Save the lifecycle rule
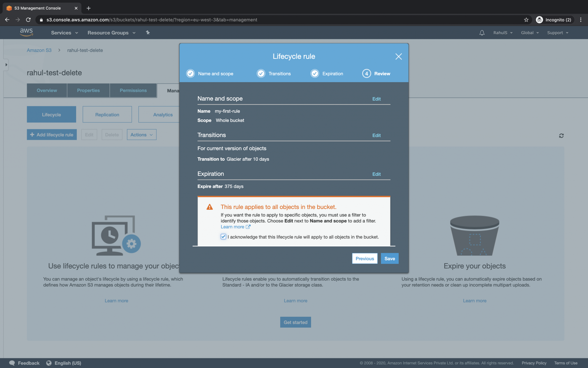 point(390,258)
